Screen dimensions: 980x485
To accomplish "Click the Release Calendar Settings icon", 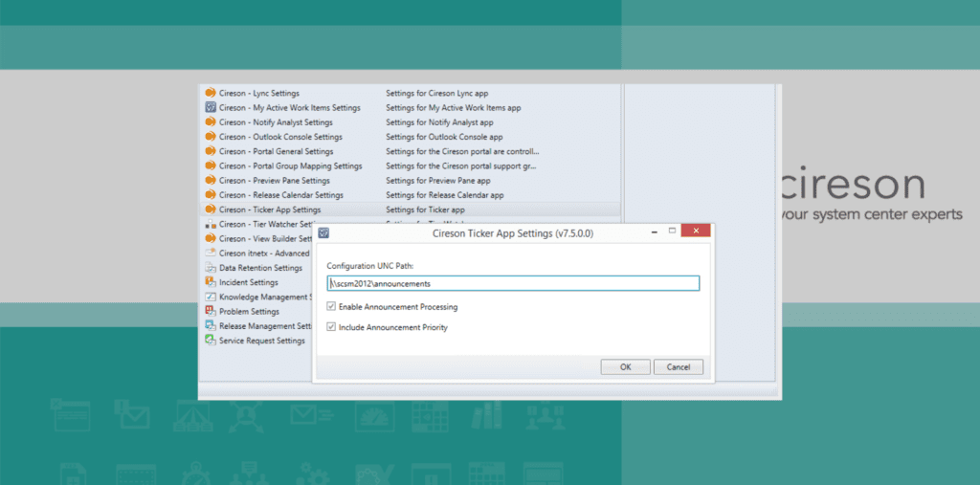I will point(210,194).
